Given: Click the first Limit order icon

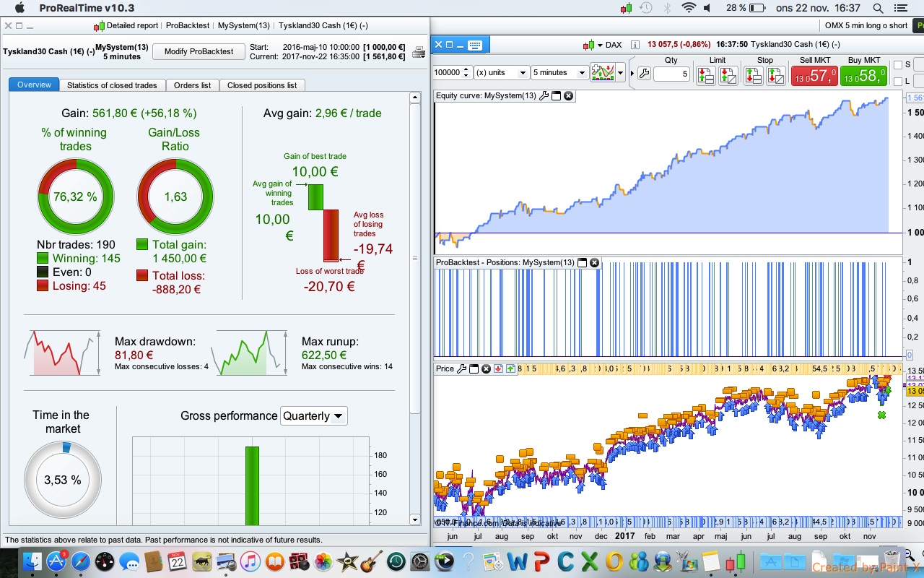Looking at the screenshot, I should tap(705, 74).
